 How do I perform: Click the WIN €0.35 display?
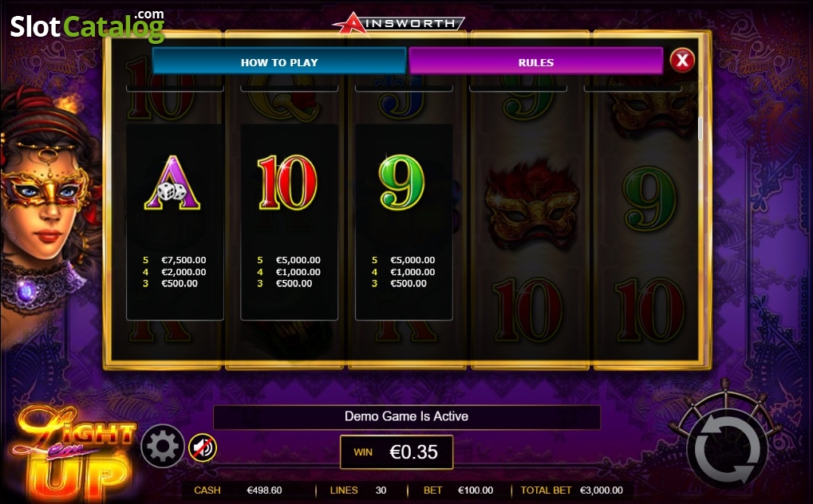point(397,452)
